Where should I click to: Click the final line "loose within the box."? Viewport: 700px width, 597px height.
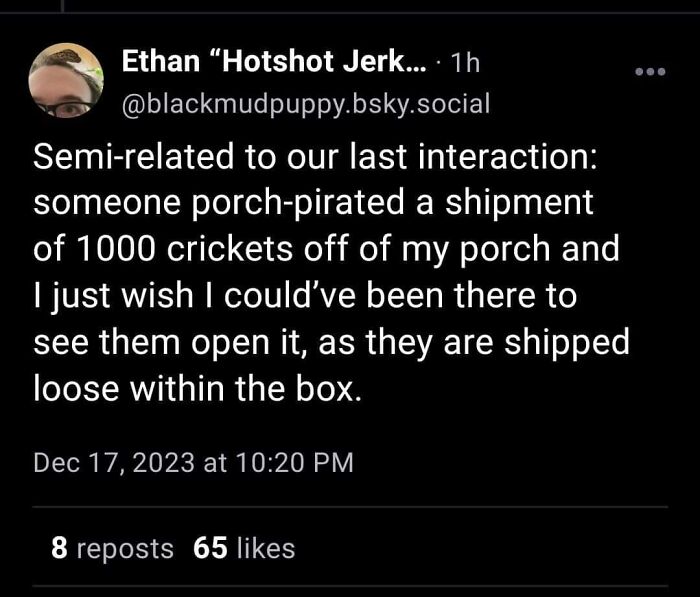195,387
